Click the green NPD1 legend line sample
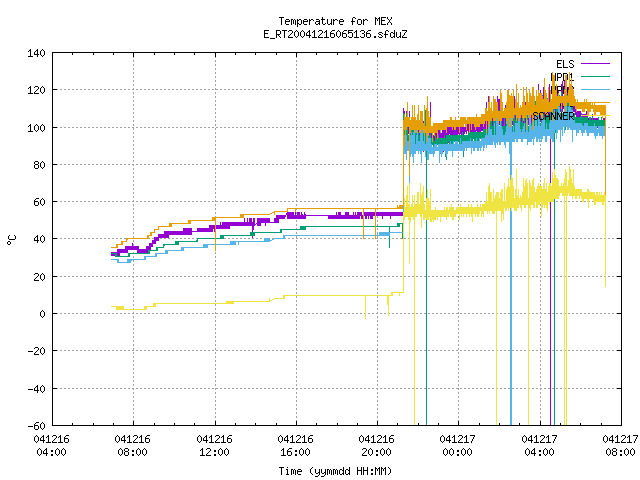640x480 pixels. (x=595, y=76)
